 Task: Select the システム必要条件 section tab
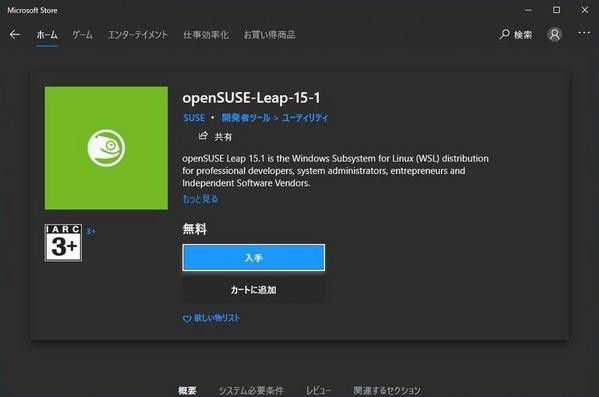click(x=251, y=391)
